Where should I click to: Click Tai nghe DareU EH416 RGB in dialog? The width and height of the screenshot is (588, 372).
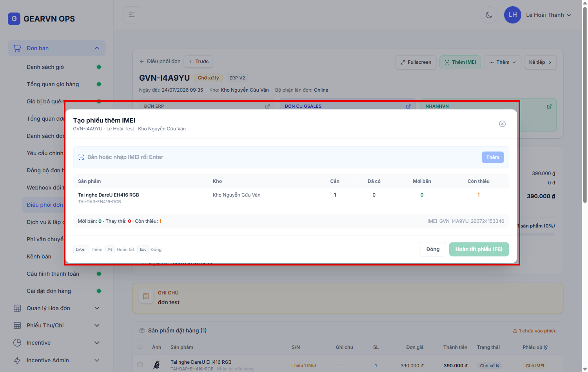coord(109,195)
